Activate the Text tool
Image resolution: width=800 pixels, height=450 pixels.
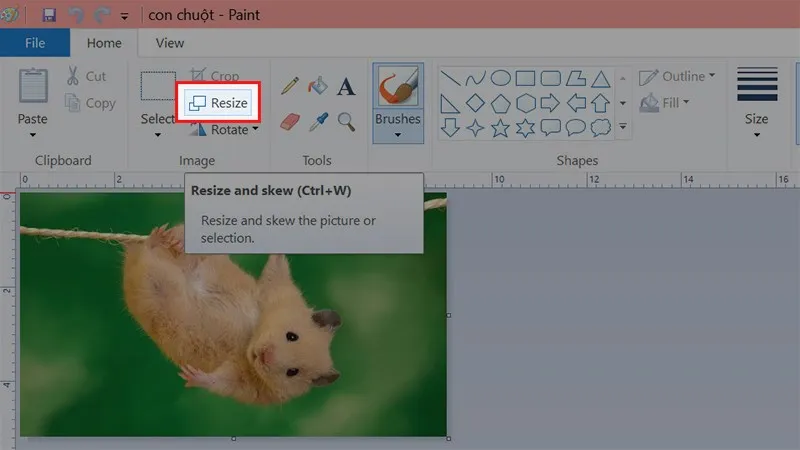pyautogui.click(x=346, y=87)
